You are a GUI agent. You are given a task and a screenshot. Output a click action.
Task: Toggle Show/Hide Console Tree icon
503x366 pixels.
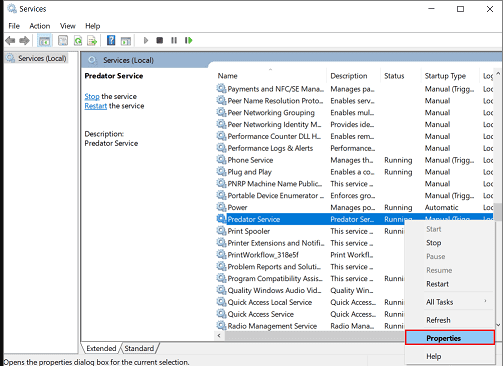pyautogui.click(x=44, y=41)
